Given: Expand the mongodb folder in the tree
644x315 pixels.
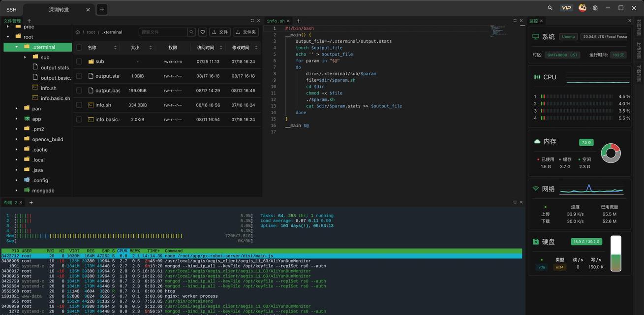Looking at the screenshot, I should (16, 190).
